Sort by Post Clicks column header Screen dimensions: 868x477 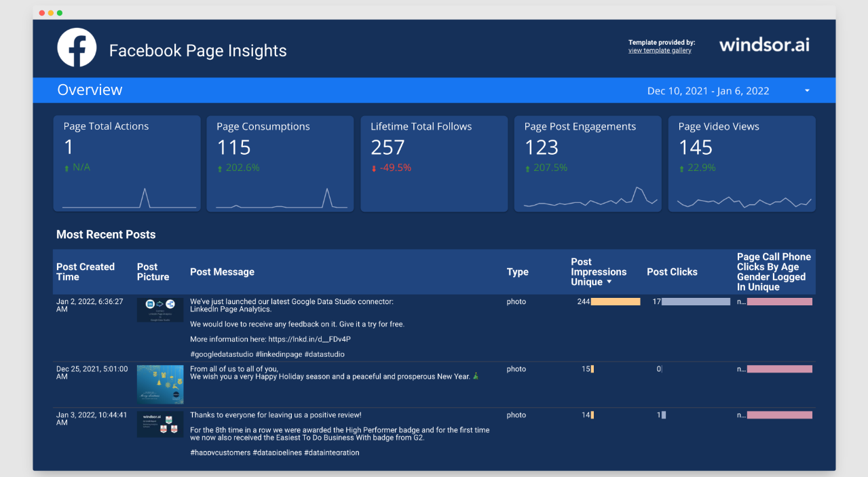click(x=672, y=271)
